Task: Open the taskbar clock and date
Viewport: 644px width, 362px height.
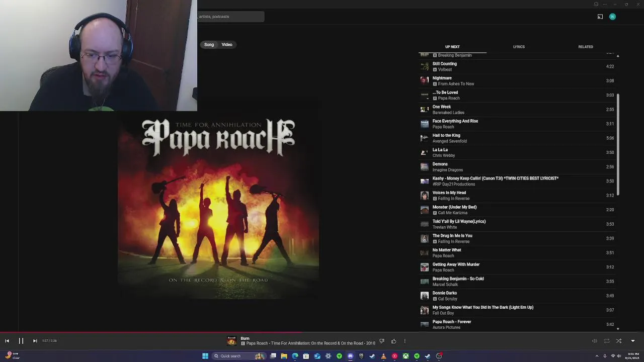Action: pyautogui.click(x=633, y=356)
